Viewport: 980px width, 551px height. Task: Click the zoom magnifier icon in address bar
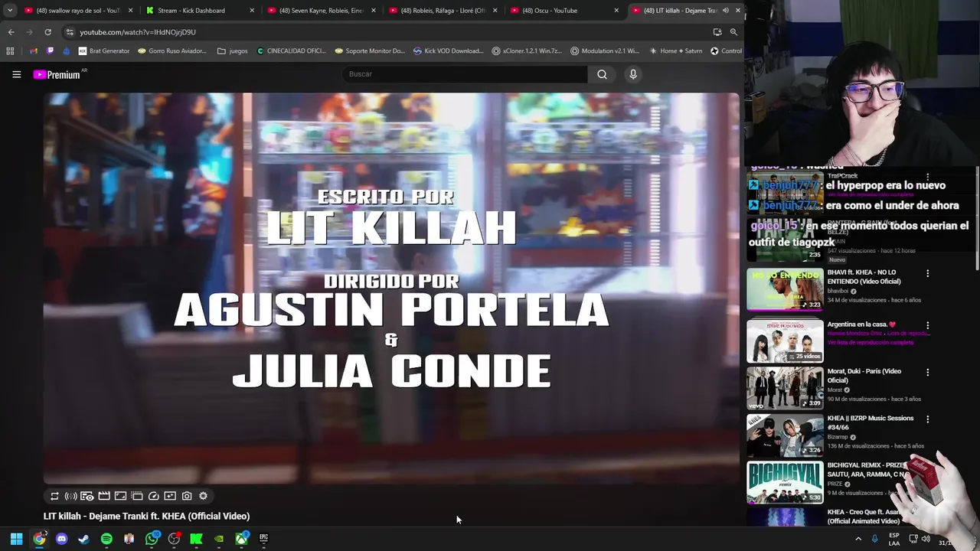(733, 32)
